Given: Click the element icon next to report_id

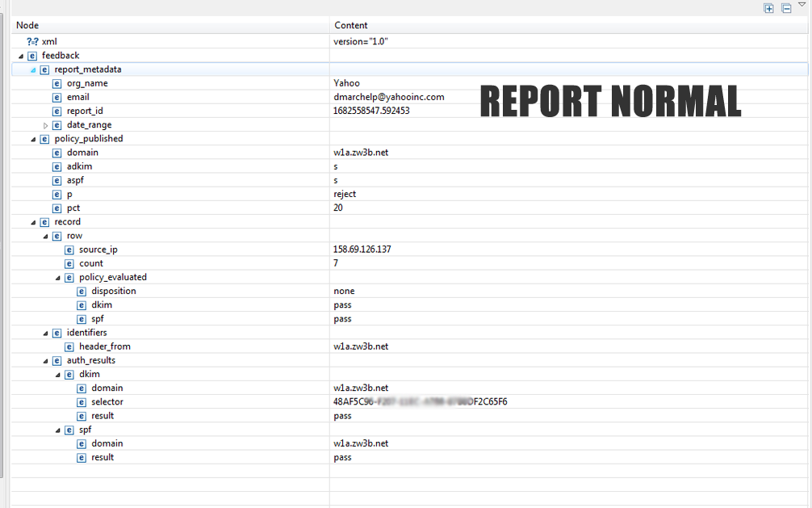Looking at the screenshot, I should [57, 111].
